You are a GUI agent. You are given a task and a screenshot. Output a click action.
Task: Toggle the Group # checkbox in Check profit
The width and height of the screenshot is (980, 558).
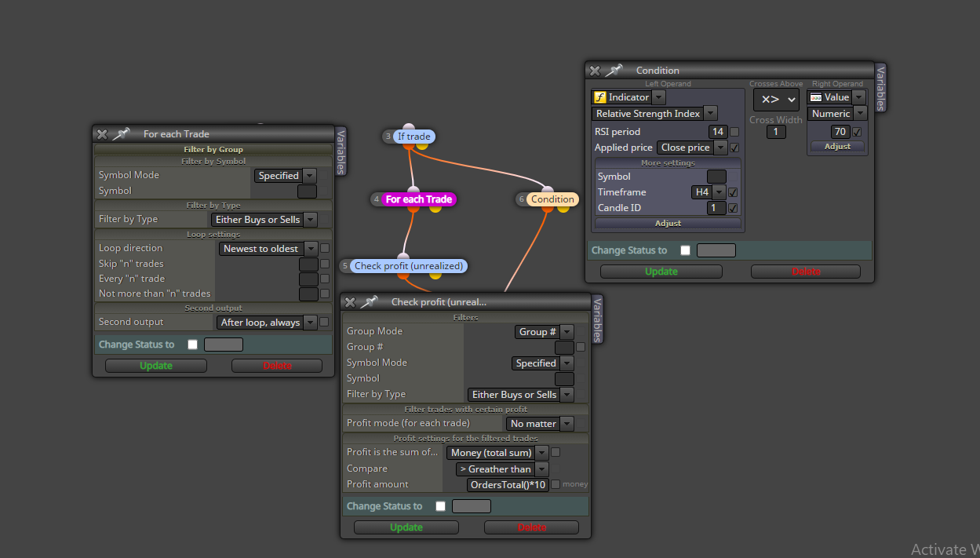[x=581, y=347]
